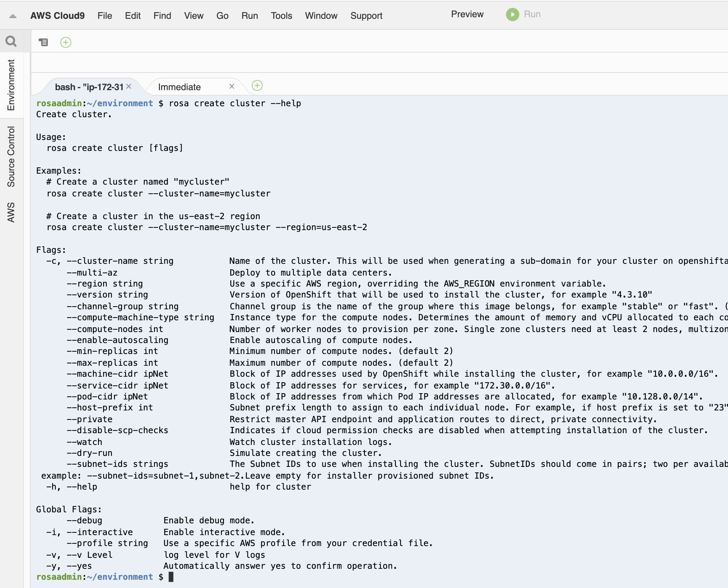
Task: Click the terminal prompt cursor line
Action: pos(105,577)
